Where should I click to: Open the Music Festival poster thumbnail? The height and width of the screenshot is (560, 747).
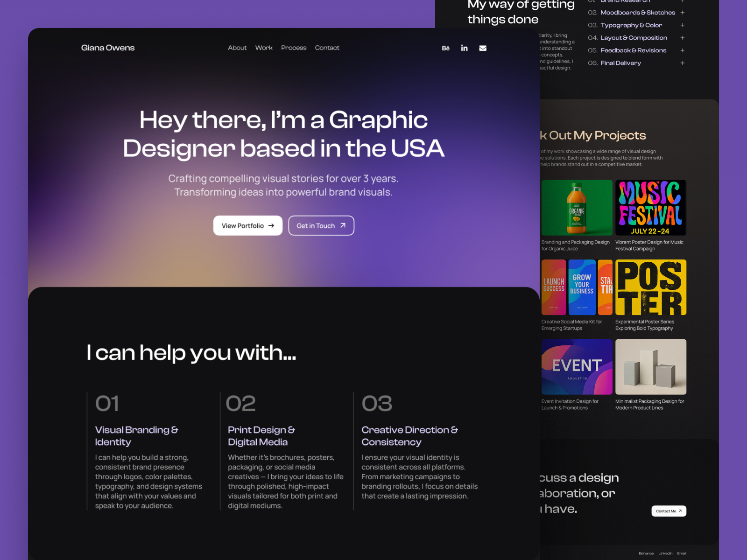pyautogui.click(x=650, y=208)
